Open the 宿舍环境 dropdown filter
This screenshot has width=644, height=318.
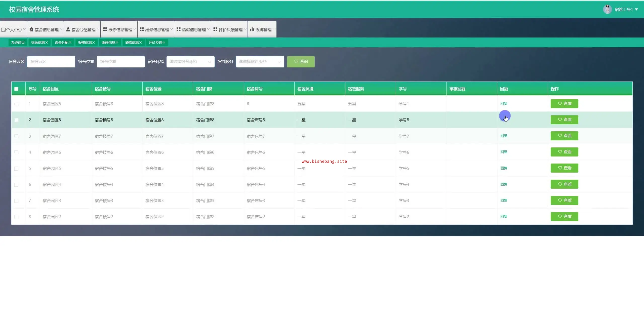(x=190, y=62)
